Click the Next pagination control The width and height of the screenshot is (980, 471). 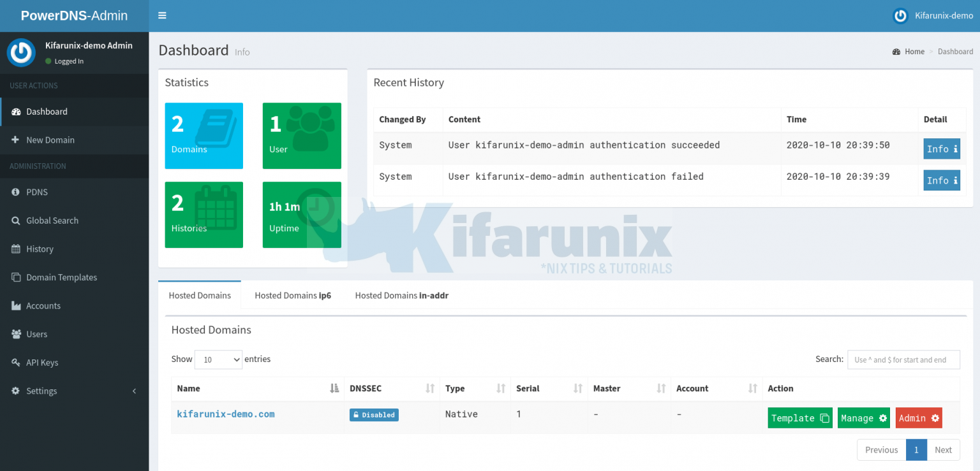pos(943,449)
